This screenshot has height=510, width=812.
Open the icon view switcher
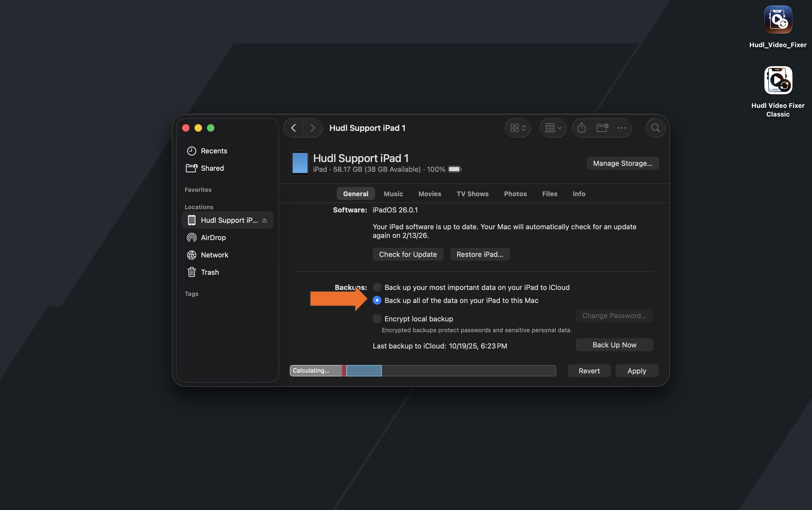[x=518, y=128]
